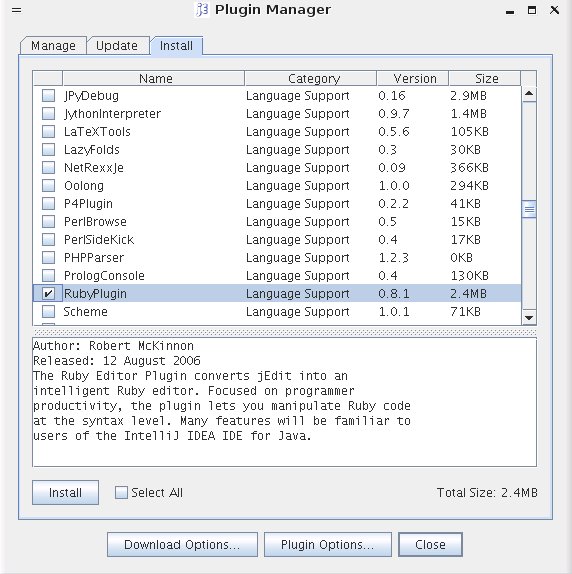Click the Released: 12 August 2006 line
The image size is (572, 574).
117,361
